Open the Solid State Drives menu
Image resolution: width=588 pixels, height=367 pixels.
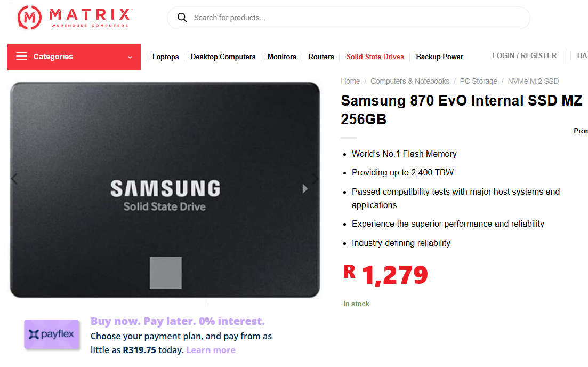pyautogui.click(x=375, y=57)
